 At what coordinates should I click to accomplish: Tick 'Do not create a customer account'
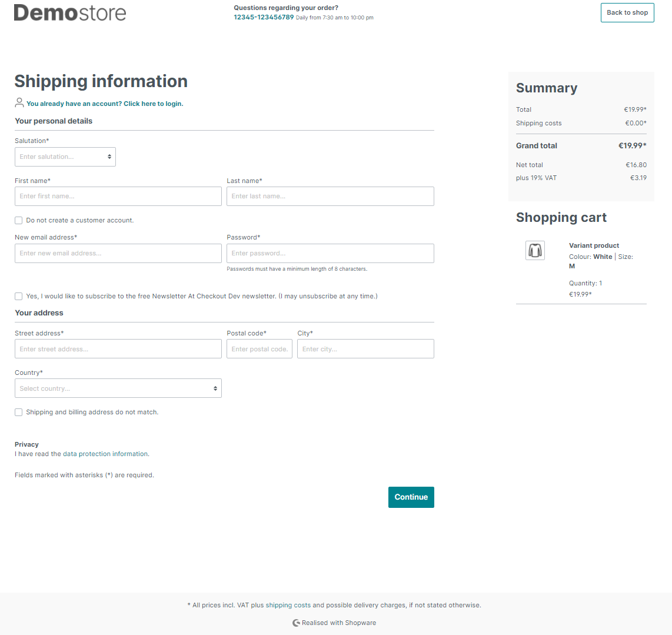coord(18,220)
